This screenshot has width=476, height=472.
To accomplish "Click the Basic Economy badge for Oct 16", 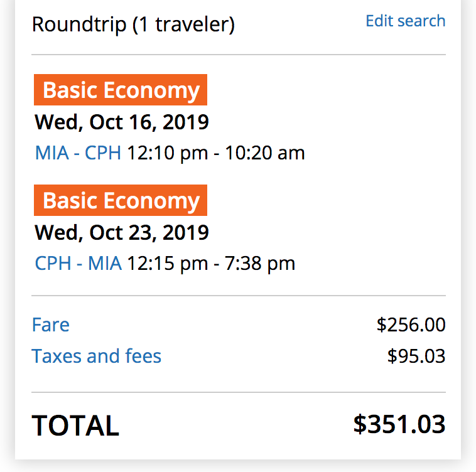I will (x=121, y=90).
